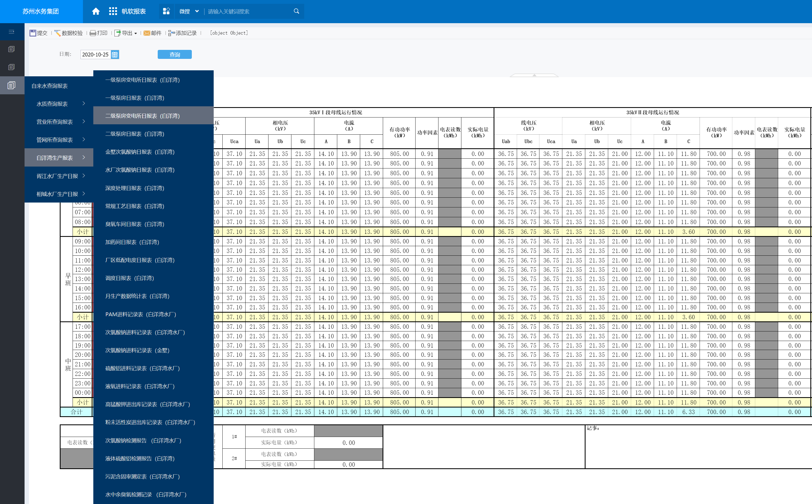Select 一级泵房日报表 (白洋湾) menu entry
This screenshot has width=812, height=504.
[135, 98]
